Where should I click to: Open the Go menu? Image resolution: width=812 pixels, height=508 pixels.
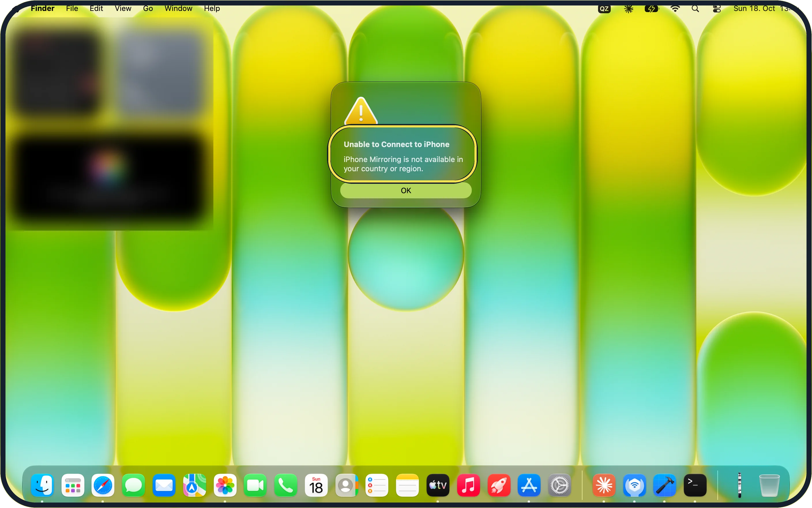click(x=148, y=8)
